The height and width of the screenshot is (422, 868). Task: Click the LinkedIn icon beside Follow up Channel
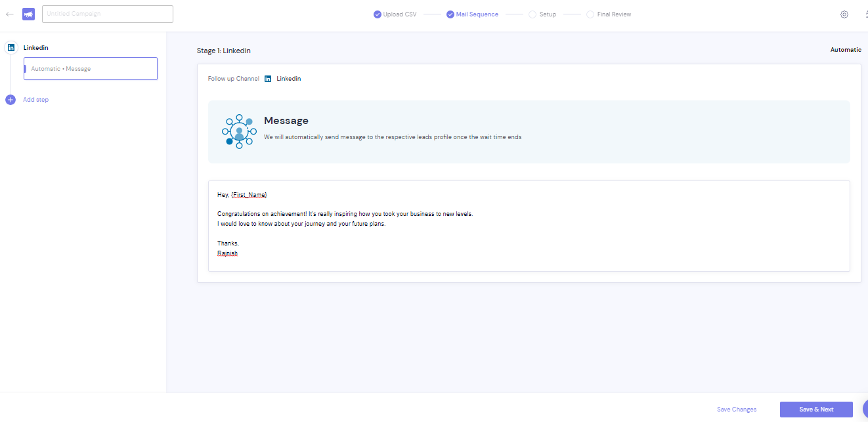coord(268,79)
